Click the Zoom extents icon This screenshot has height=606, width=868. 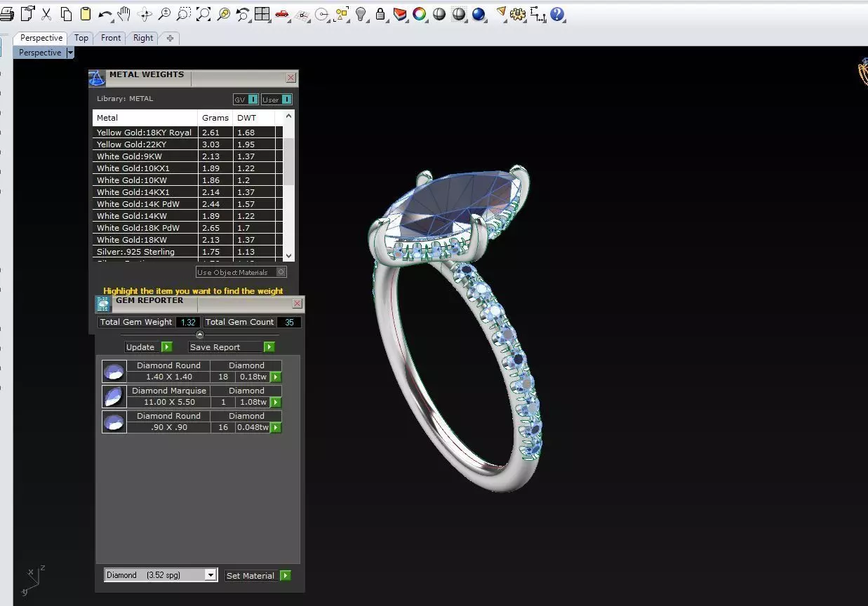(203, 13)
